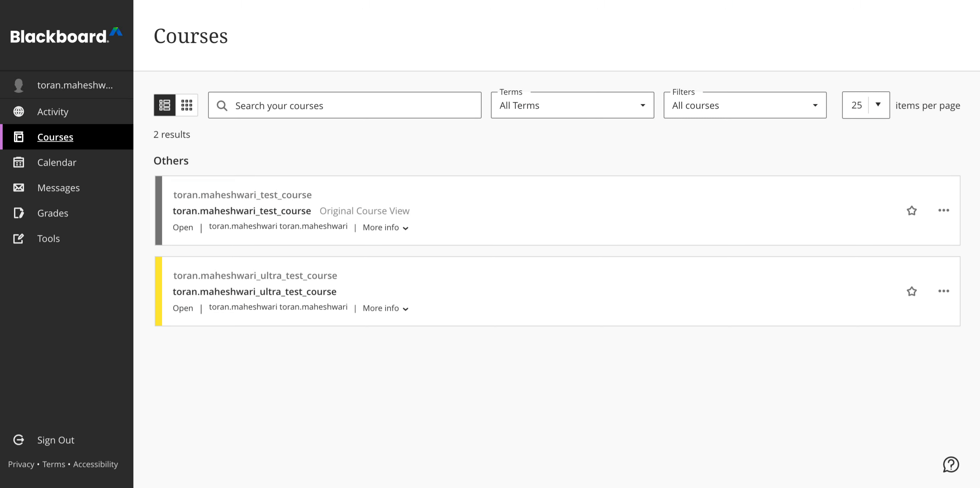Open the help chat icon
Image resolution: width=980 pixels, height=488 pixels.
951,464
